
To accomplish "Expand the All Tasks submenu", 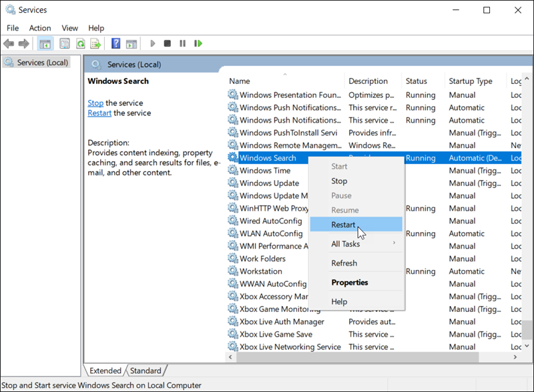I will [346, 244].
